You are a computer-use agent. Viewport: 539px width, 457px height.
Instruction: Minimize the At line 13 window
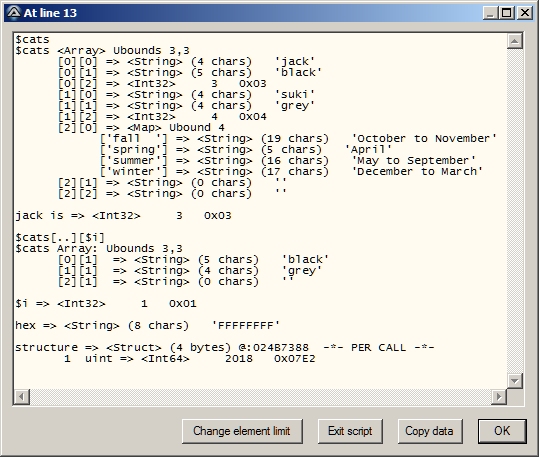[490, 13]
